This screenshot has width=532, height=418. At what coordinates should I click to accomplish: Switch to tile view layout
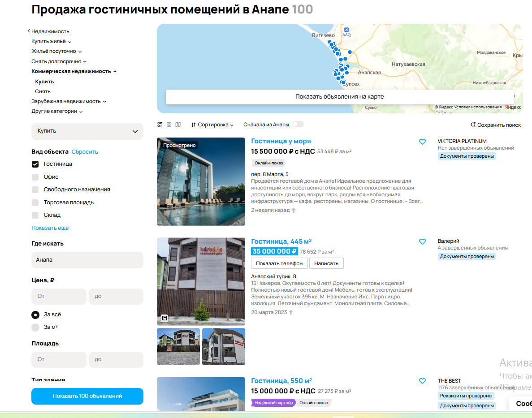[169, 125]
